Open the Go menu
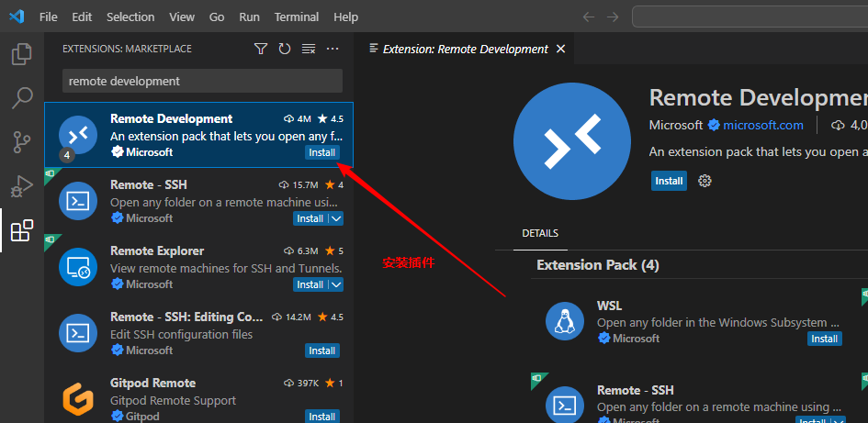The width and height of the screenshot is (868, 423). click(217, 17)
